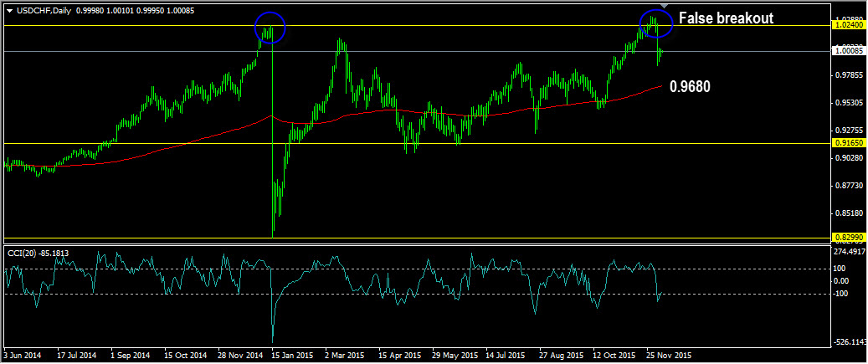
Task: Click the current price label 1.00085
Action: [848, 51]
